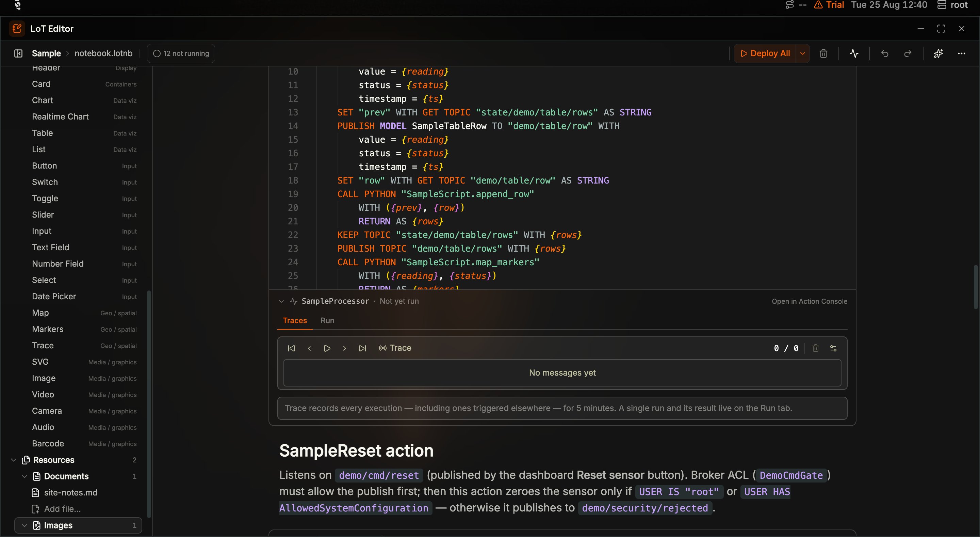The image size is (980, 537).
Task: Collapse the Documents folder
Action: [x=24, y=476]
